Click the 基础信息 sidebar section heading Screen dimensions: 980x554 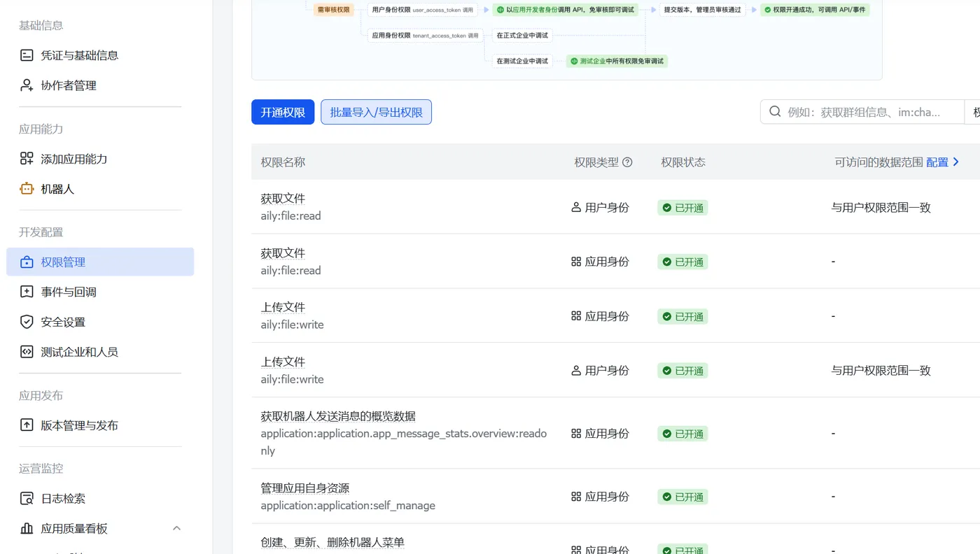click(x=41, y=26)
